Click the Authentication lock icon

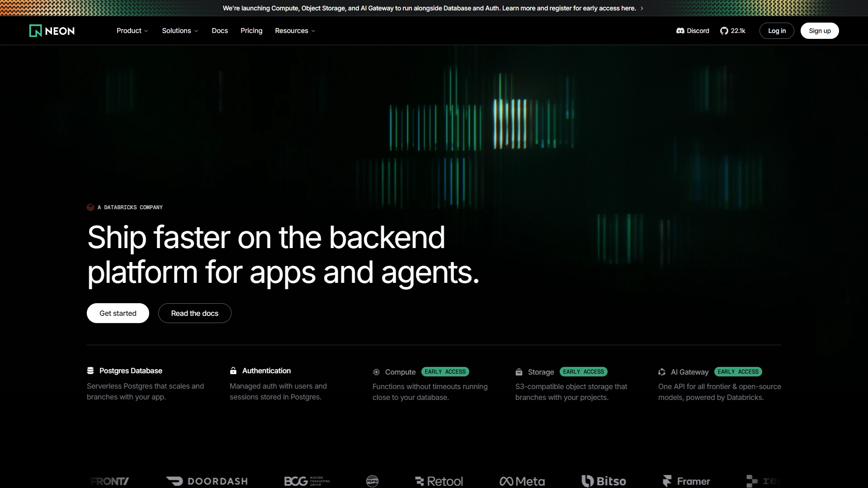[233, 371]
